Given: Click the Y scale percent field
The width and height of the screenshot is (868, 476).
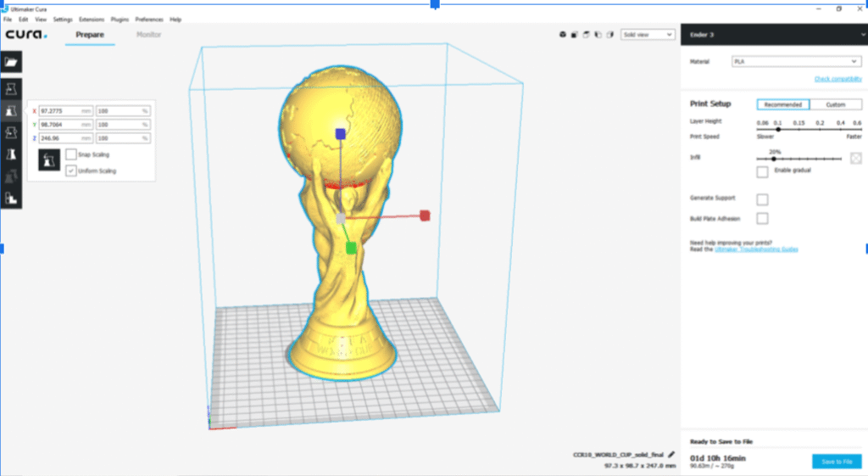Looking at the screenshot, I should [123, 125].
